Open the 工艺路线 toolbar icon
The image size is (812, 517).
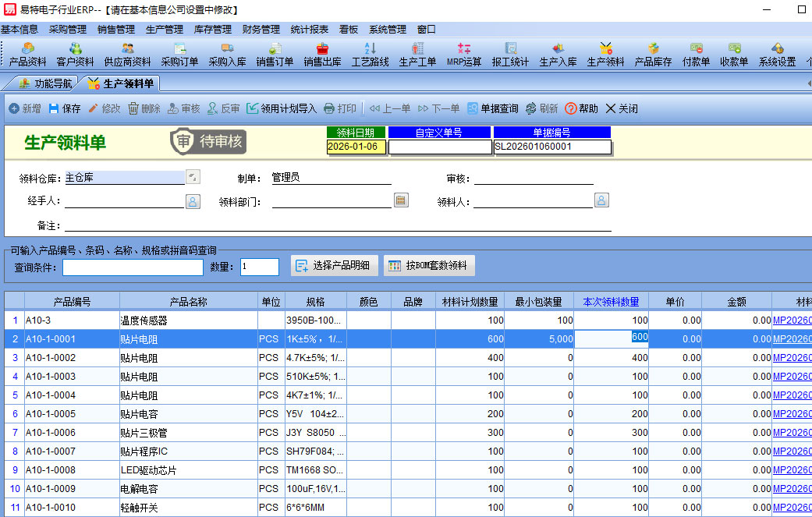370,54
